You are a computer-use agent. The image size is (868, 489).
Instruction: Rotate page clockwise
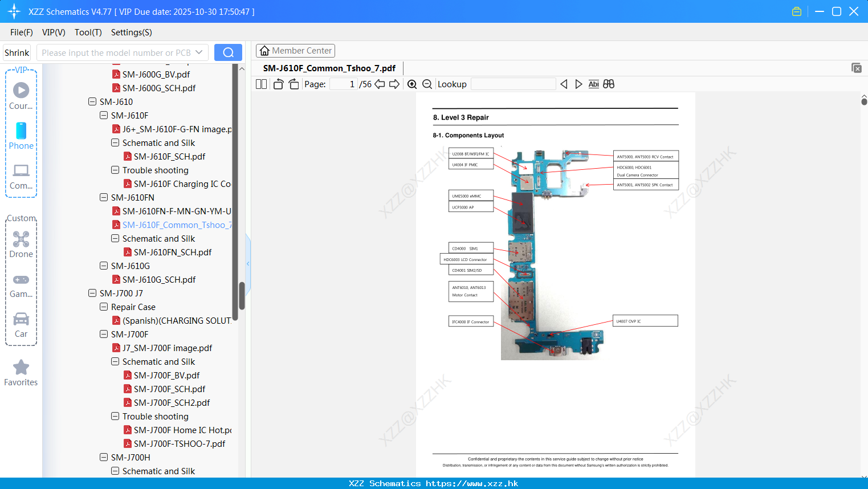(294, 84)
